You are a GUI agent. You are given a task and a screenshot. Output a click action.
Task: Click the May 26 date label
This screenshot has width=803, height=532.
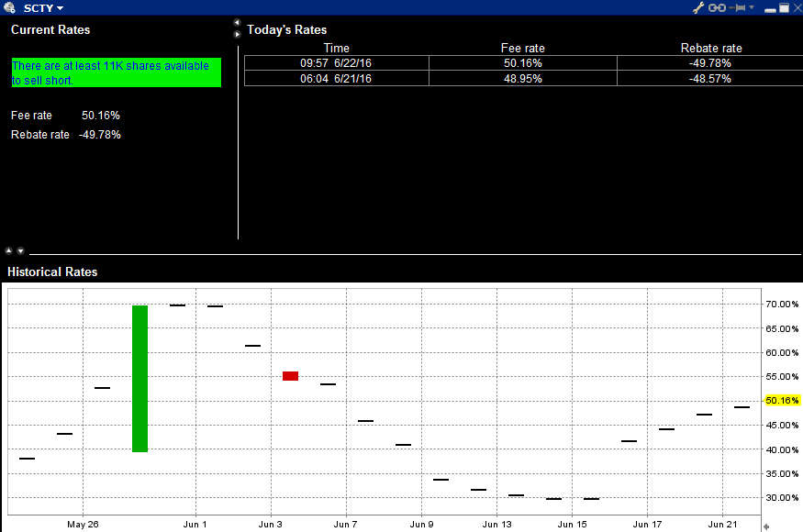tap(83, 525)
